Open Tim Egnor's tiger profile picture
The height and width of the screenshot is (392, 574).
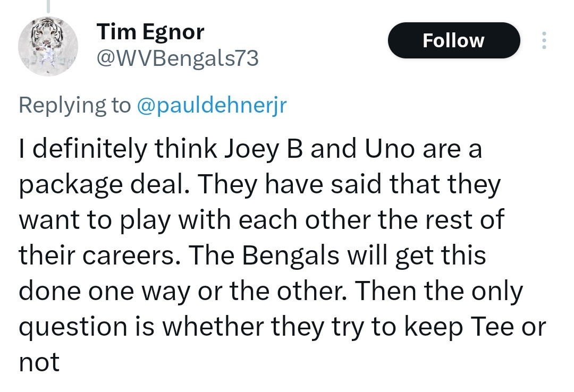(48, 47)
